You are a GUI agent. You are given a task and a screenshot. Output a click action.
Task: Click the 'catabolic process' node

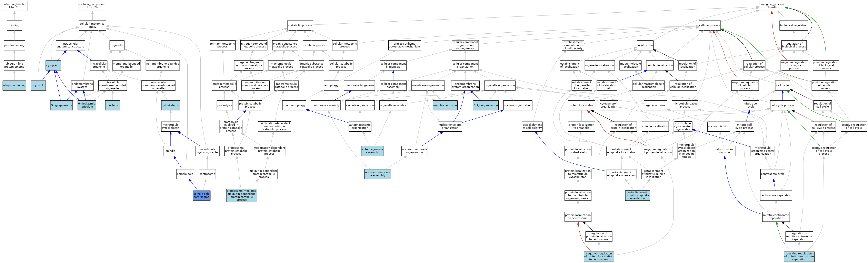click(x=315, y=45)
